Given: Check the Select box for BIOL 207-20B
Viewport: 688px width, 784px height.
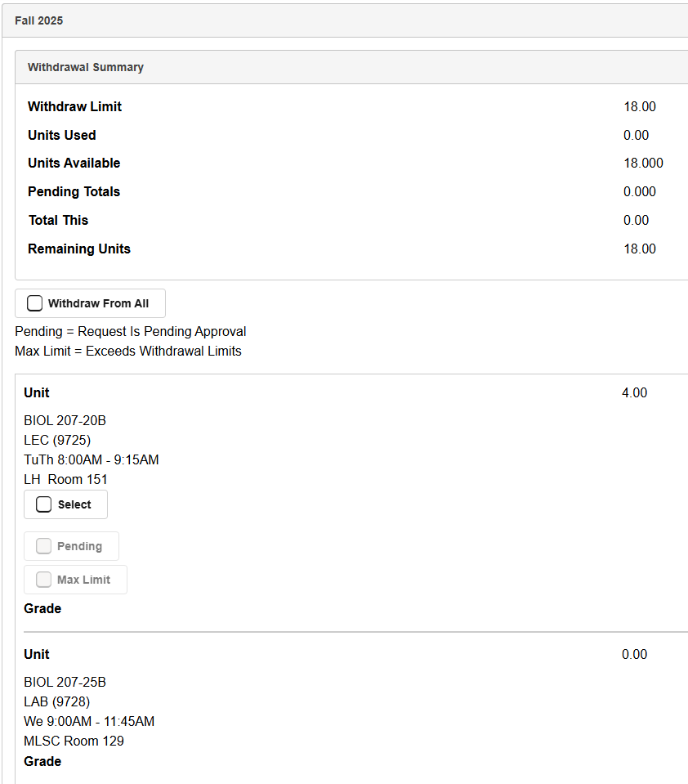Looking at the screenshot, I should [43, 504].
